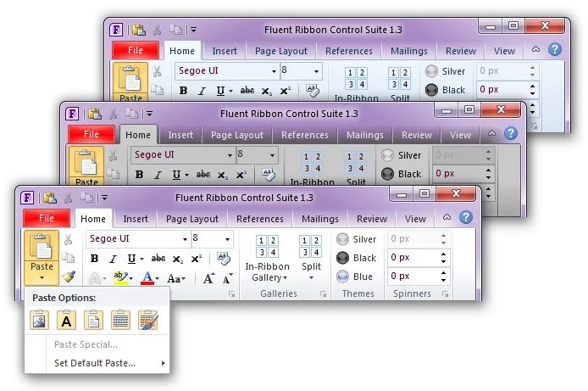Apply superscript in the front window
The image size is (588, 391).
pyautogui.click(x=197, y=259)
